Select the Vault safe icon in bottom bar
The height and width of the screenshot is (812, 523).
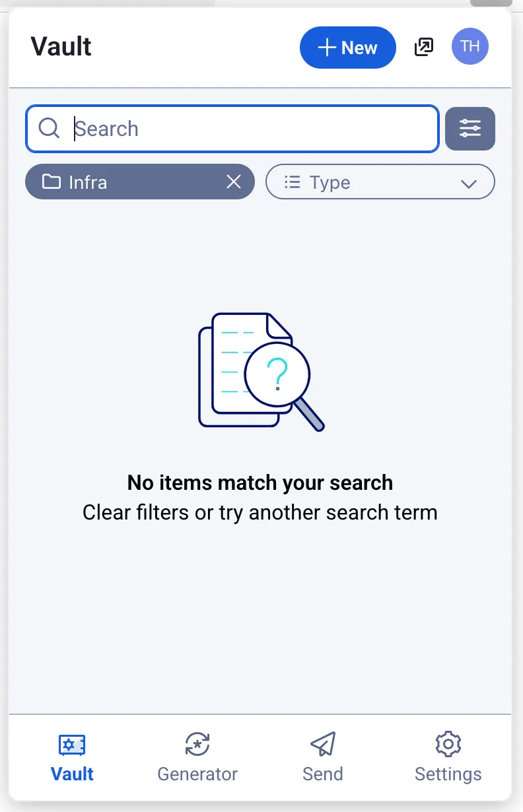(72, 745)
